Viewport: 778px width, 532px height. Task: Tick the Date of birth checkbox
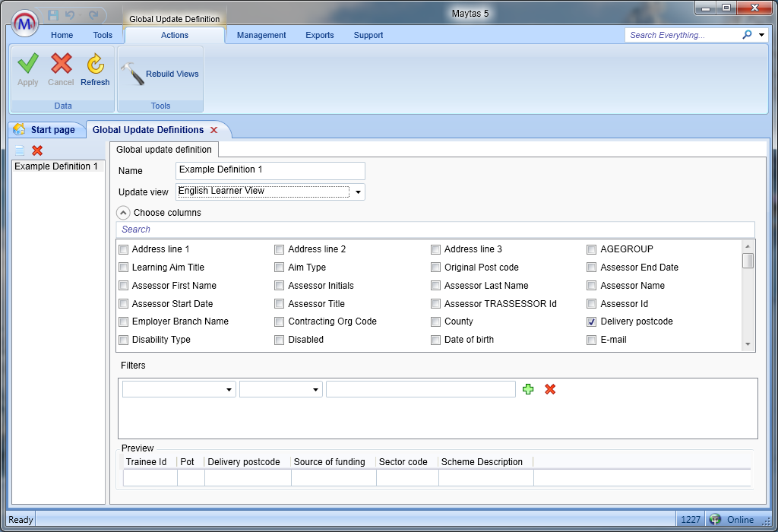point(436,340)
